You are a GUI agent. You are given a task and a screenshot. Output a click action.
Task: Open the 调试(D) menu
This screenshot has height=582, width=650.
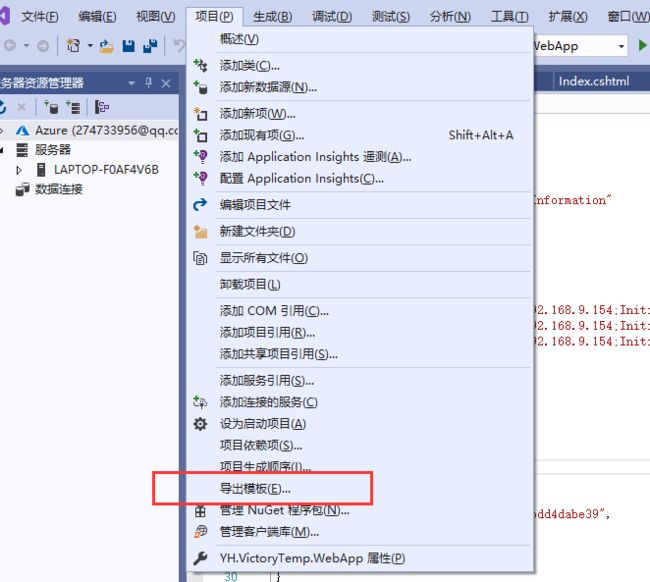(x=332, y=17)
